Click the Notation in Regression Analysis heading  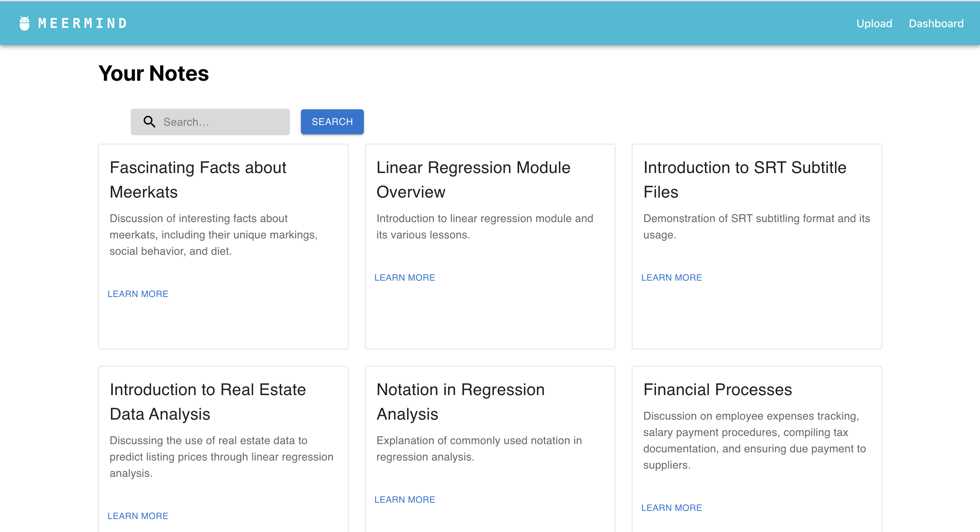460,402
